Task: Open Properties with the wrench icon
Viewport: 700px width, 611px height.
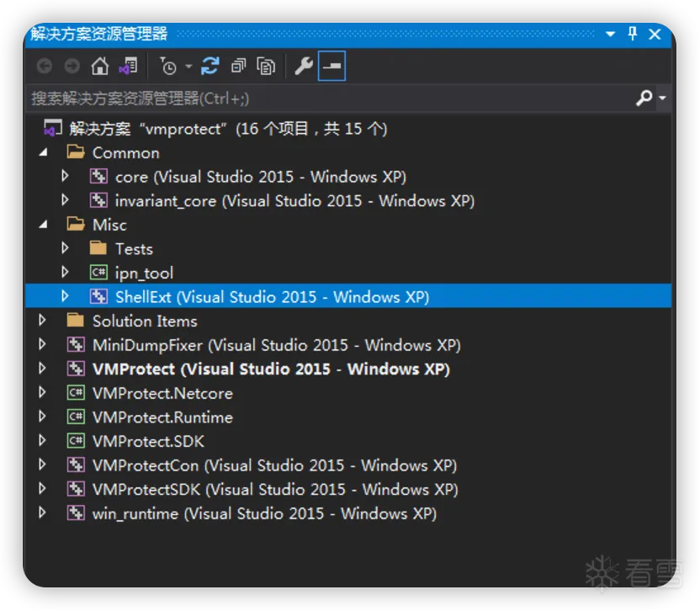Action: (304, 66)
